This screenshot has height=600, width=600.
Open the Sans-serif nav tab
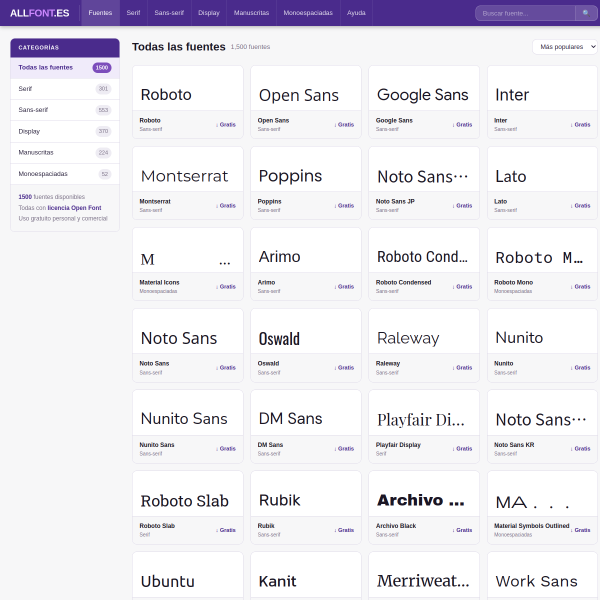click(169, 13)
